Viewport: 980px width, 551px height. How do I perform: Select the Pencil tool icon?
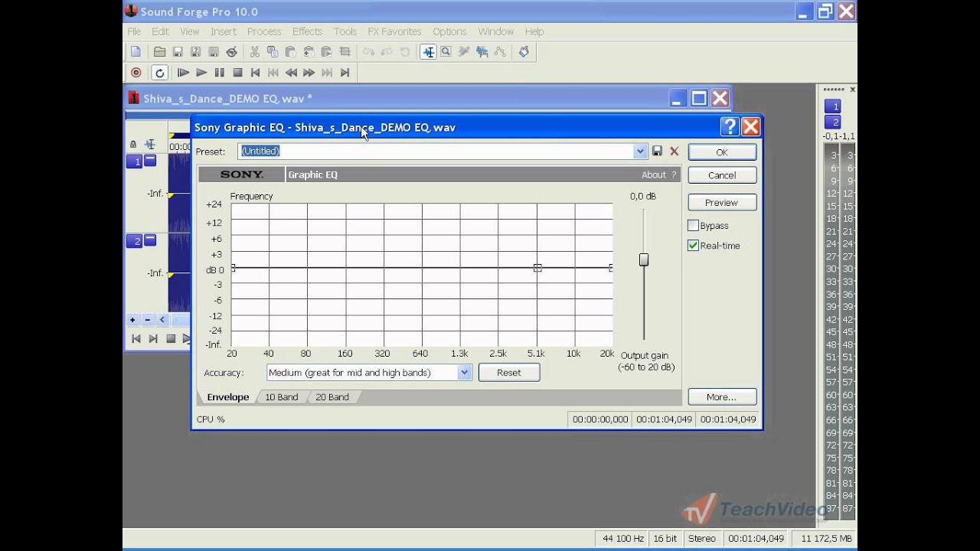464,51
